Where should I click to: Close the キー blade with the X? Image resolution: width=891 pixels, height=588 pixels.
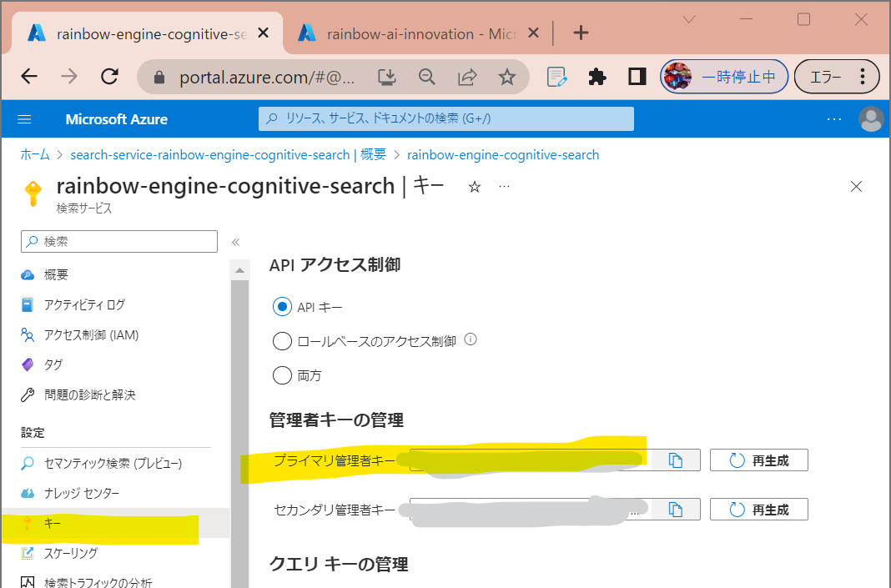click(856, 186)
